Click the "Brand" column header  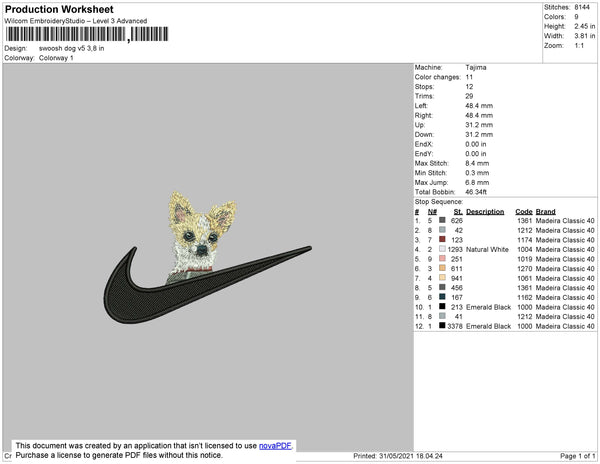545,212
